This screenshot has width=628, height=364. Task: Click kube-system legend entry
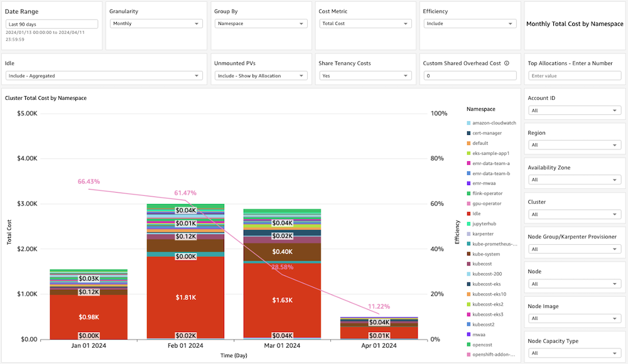click(x=484, y=254)
